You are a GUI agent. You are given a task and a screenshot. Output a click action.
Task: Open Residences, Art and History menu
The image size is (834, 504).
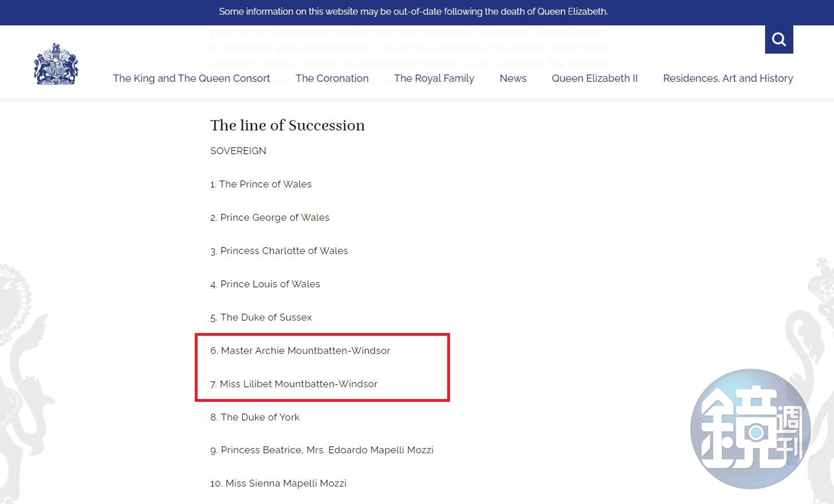[x=728, y=78]
